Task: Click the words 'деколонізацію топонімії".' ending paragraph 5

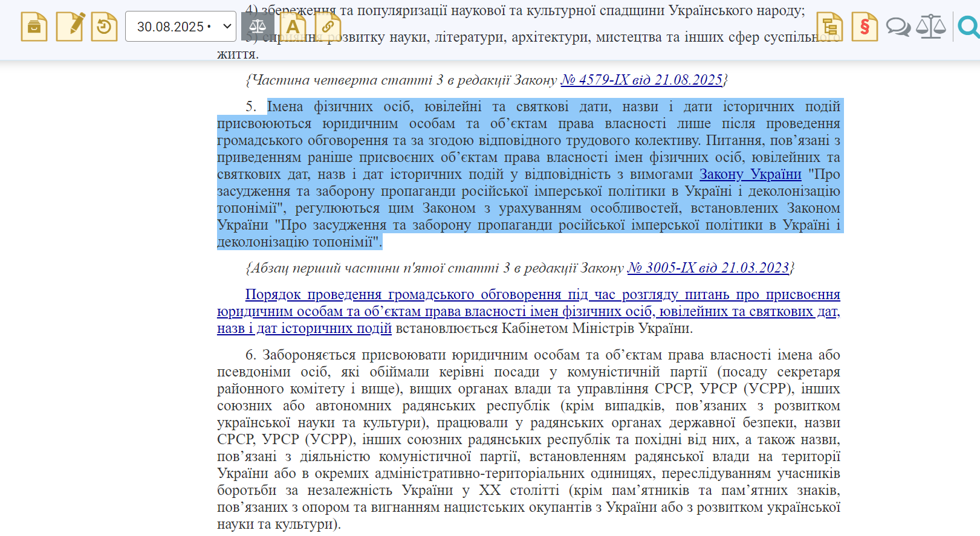Action: click(300, 242)
